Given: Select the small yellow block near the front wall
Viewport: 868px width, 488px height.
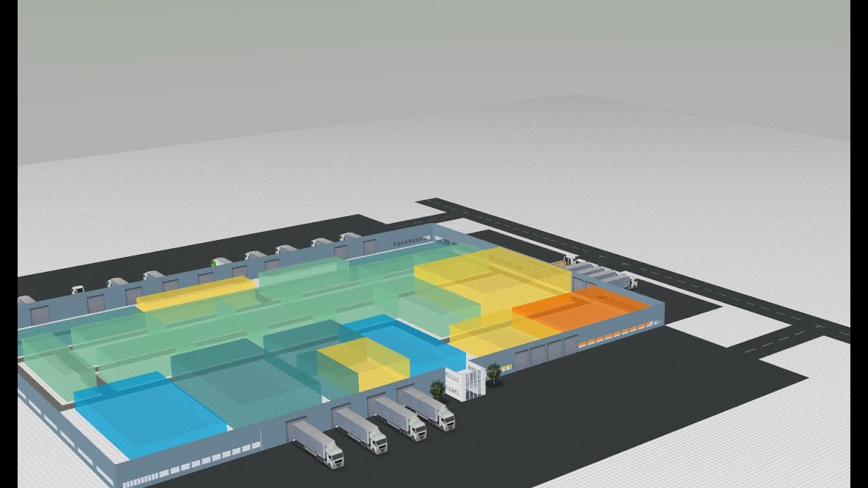Looking at the screenshot, I should click(x=363, y=365).
